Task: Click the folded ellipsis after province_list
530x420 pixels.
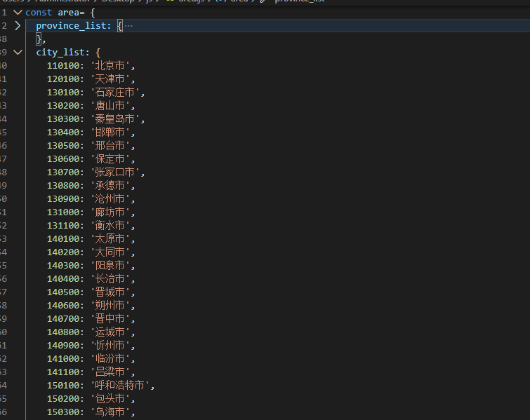Action: [x=128, y=26]
